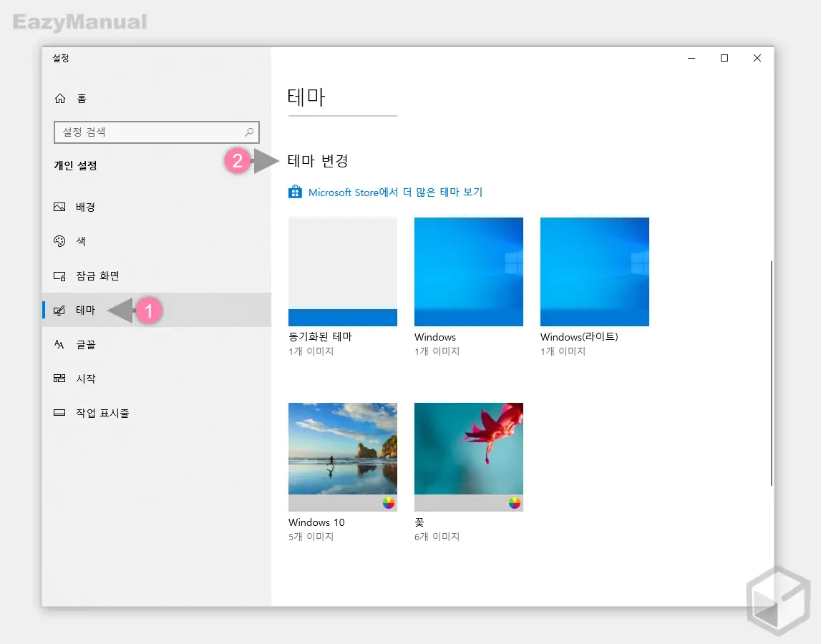Image resolution: width=821 pixels, height=644 pixels.
Task: Choose the 꽃 (Flower) theme
Action: (x=468, y=457)
